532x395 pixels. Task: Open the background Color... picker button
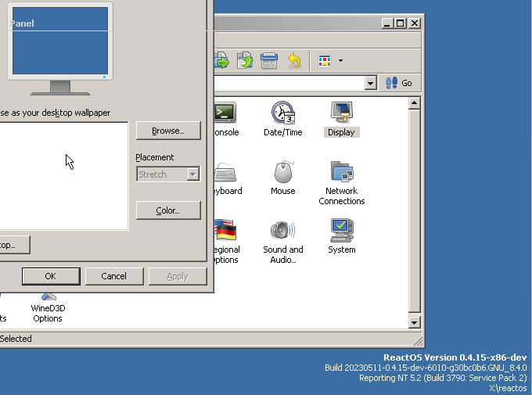[167, 210]
